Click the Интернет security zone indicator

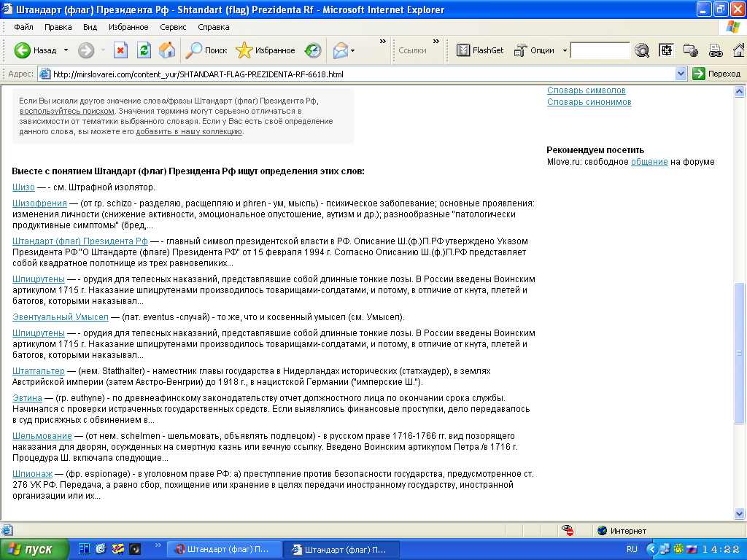click(622, 531)
